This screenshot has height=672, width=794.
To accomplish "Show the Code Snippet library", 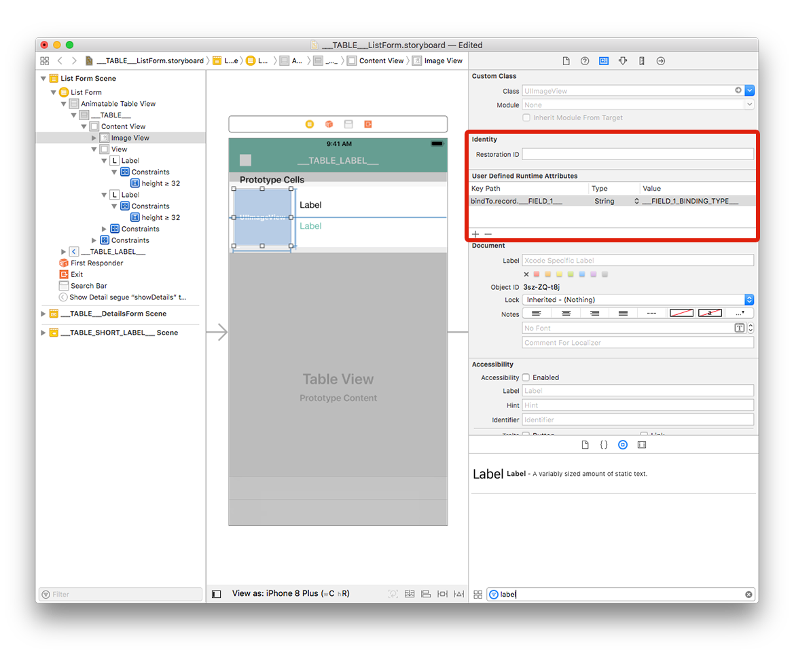I will pyautogui.click(x=604, y=445).
